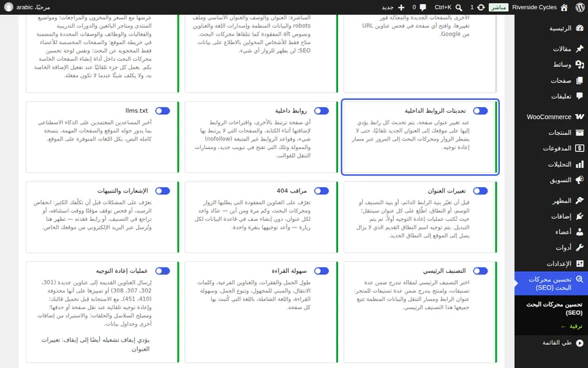Toggle تغييرات العنوان switch
Image resolution: width=588 pixels, height=368 pixels.
tap(480, 191)
